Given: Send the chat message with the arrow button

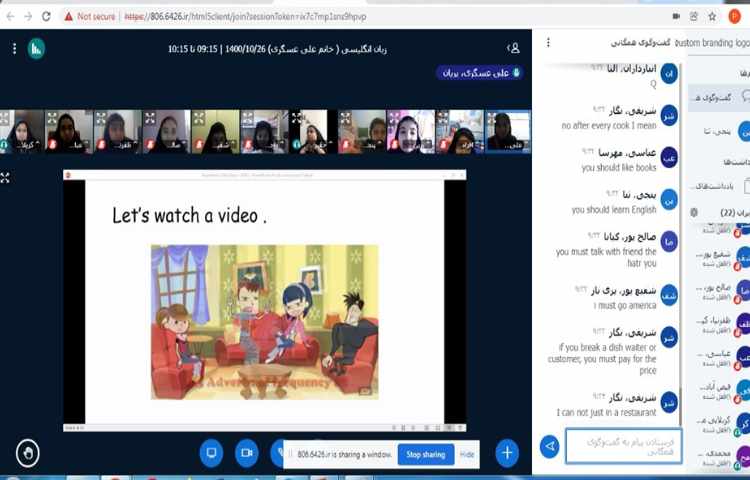Looking at the screenshot, I should coord(550,446).
